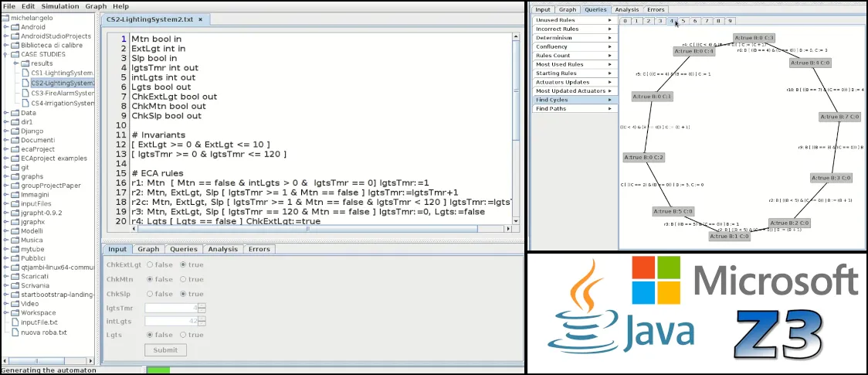
Task: Set ChkMtn radio to true
Action: [x=183, y=280]
